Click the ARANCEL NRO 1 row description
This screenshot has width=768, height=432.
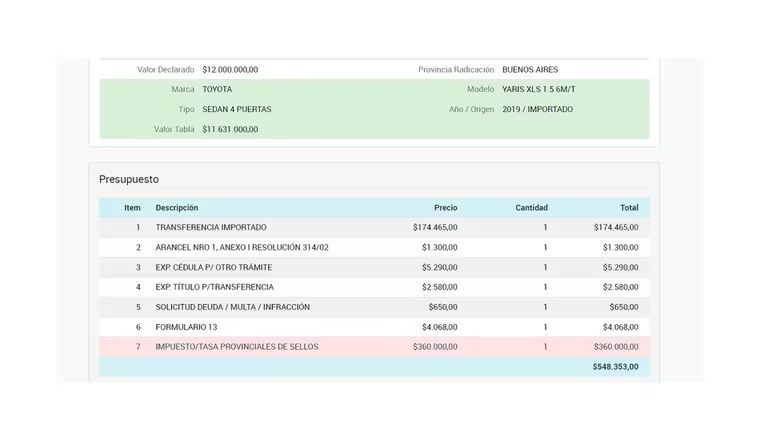(242, 248)
